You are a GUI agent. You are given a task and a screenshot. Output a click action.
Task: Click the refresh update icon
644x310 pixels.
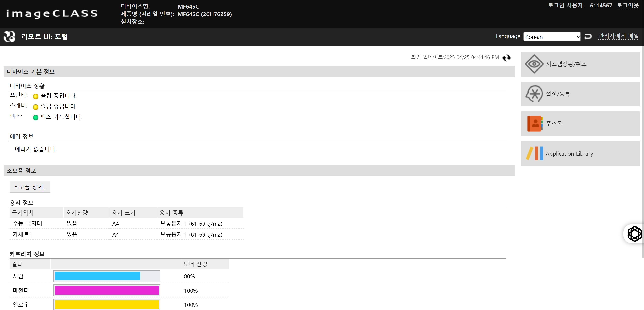pos(506,58)
